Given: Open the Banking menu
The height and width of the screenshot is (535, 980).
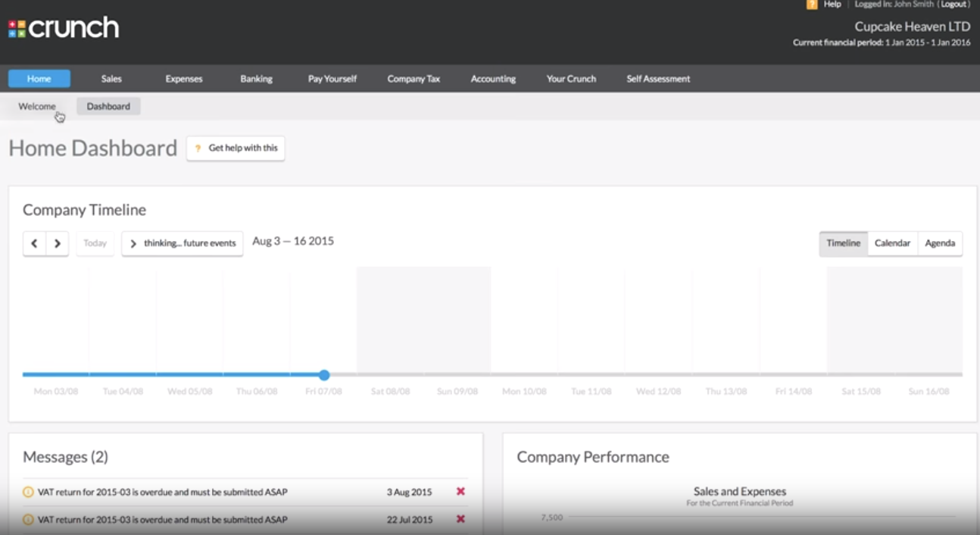Looking at the screenshot, I should (x=256, y=79).
